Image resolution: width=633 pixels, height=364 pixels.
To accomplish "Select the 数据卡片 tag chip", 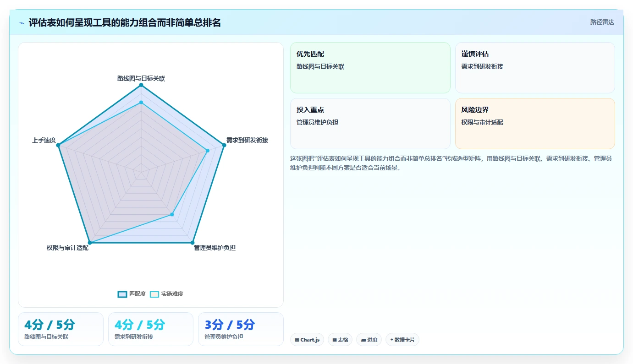I will click(x=402, y=340).
